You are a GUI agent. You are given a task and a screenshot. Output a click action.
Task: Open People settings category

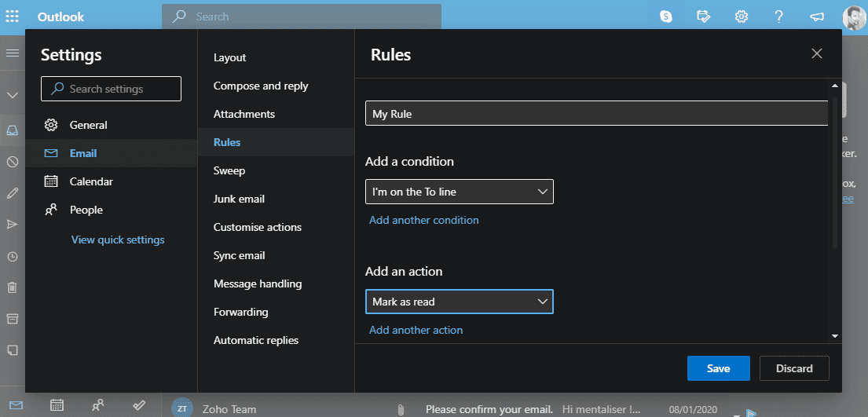(112, 210)
